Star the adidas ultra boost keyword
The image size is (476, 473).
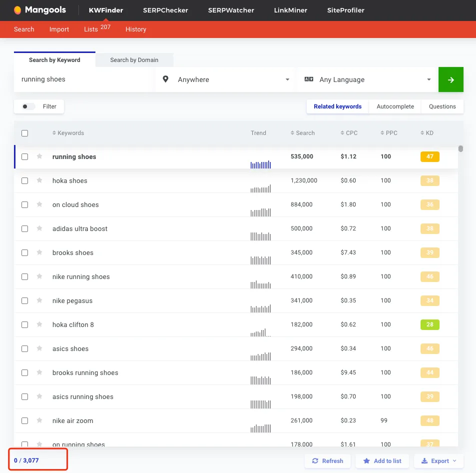[39, 228]
